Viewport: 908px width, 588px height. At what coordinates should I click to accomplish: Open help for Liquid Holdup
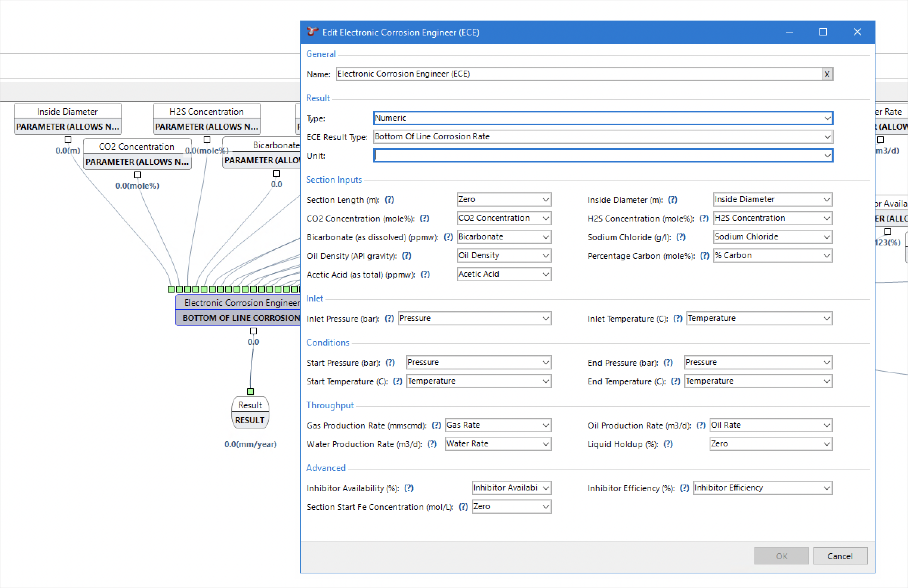[x=668, y=444]
